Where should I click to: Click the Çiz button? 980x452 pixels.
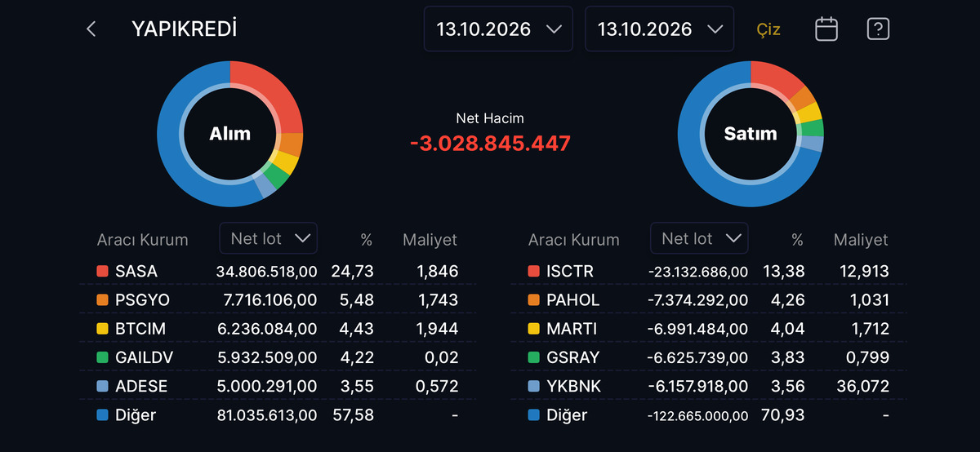pos(768,30)
